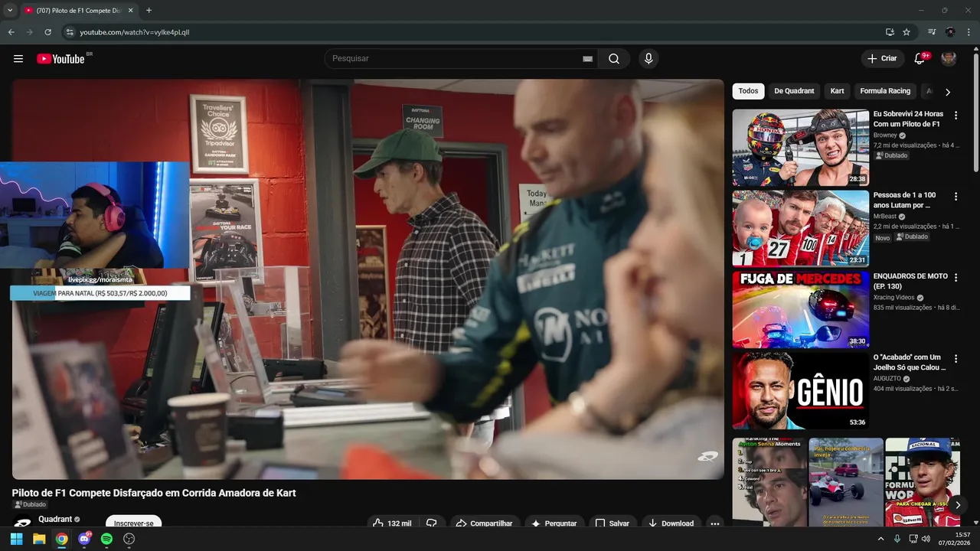Viewport: 980px width, 551px height.
Task: Open the Quadrant channel name
Action: (x=55, y=520)
